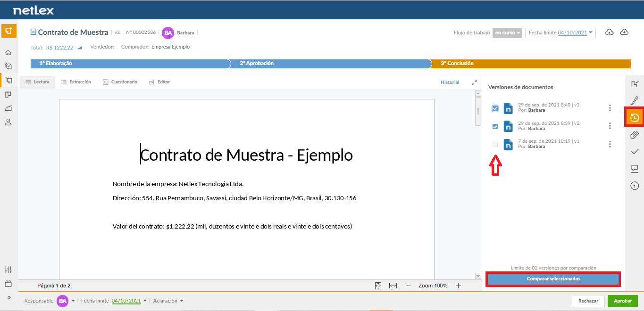Select the 2° Aprobación workflow stage
Screen dimensions: 644x311
coord(331,63)
